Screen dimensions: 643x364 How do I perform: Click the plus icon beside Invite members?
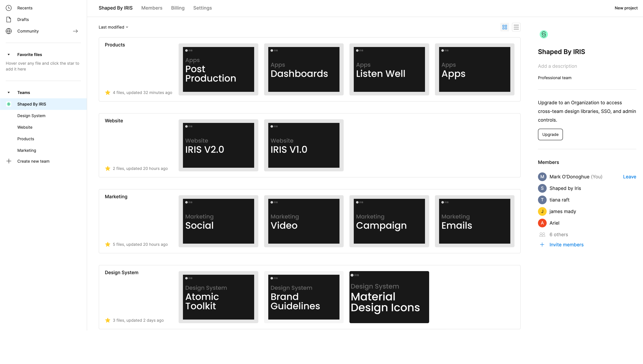pyautogui.click(x=542, y=245)
